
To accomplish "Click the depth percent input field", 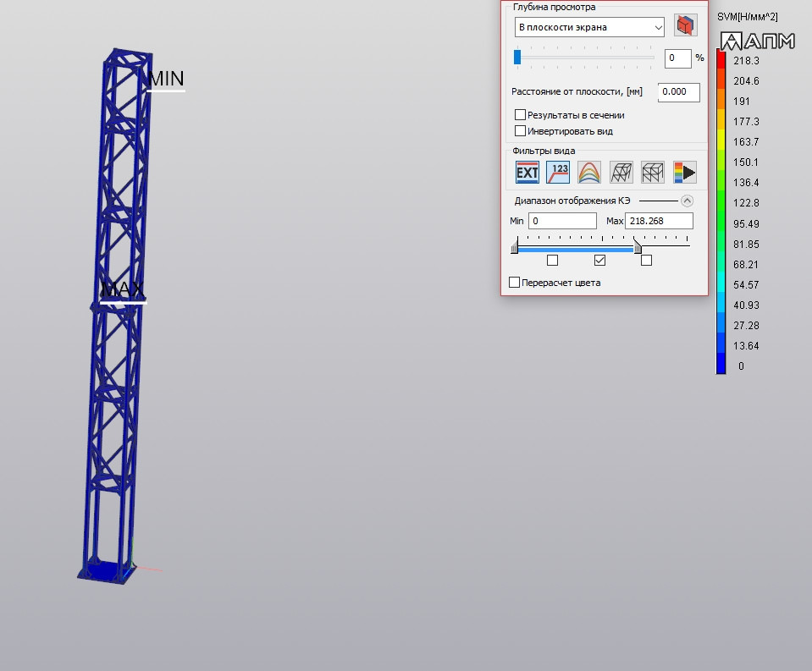I will pyautogui.click(x=678, y=58).
